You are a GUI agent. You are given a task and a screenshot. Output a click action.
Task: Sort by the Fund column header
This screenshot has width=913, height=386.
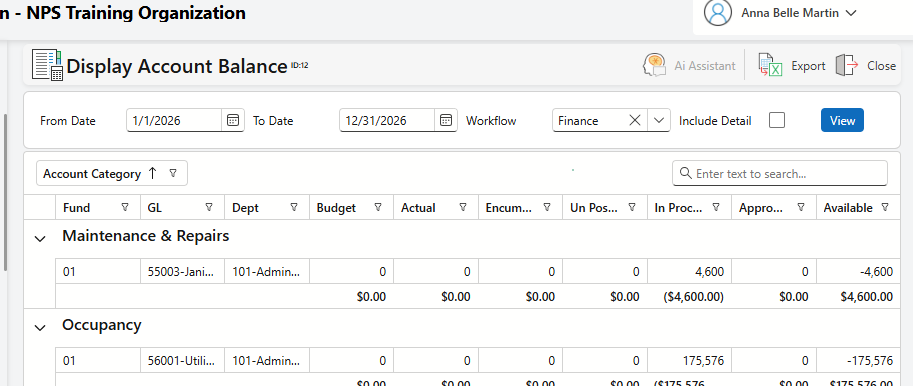[76, 208]
